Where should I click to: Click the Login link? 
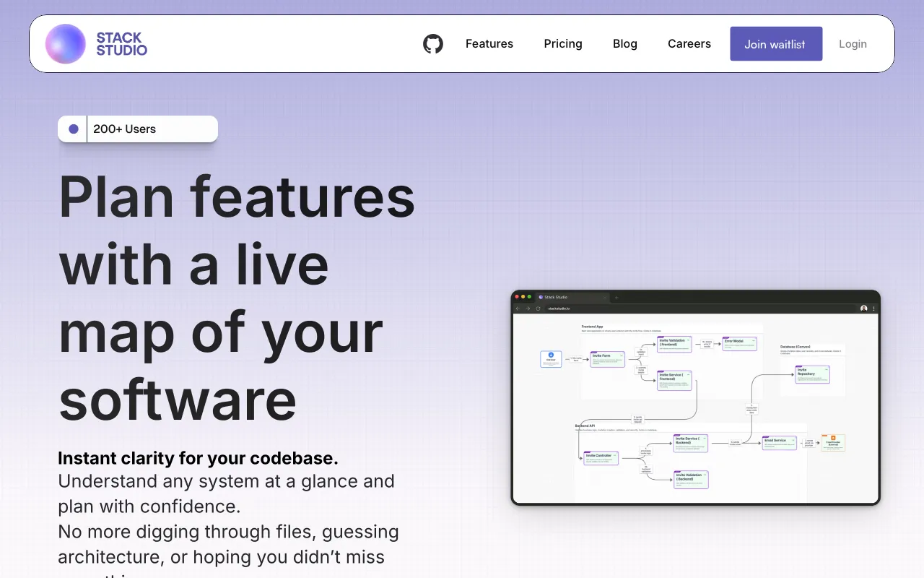click(853, 43)
